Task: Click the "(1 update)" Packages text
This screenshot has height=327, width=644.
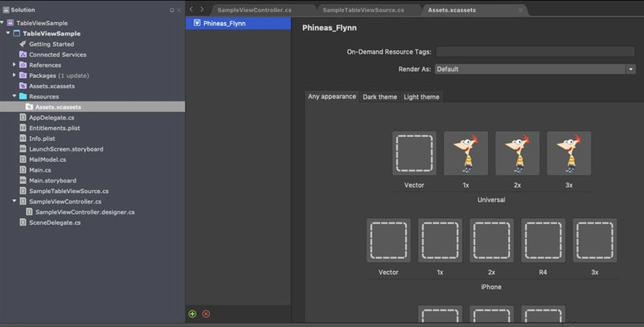Action: coord(73,76)
